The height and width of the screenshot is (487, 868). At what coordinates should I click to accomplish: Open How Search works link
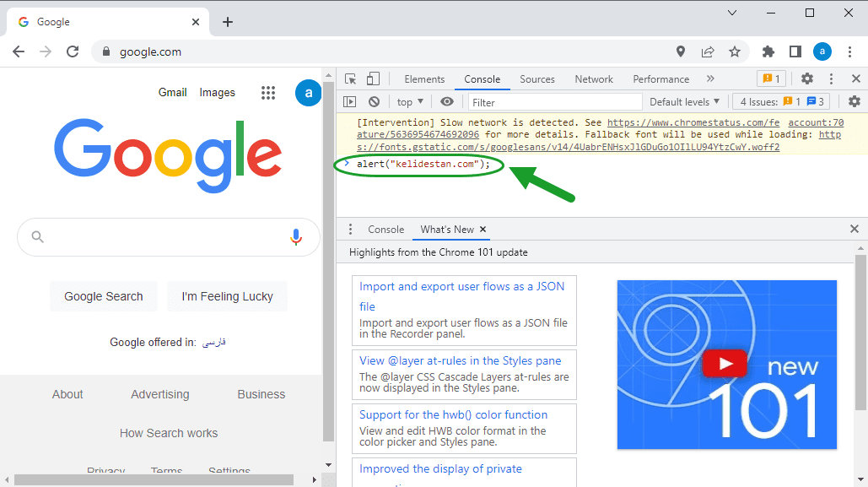click(x=169, y=433)
